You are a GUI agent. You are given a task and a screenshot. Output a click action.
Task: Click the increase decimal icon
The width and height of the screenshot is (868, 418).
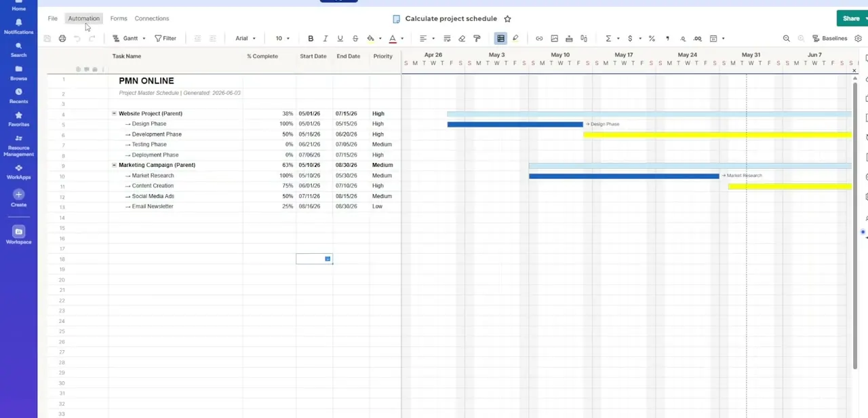point(697,39)
